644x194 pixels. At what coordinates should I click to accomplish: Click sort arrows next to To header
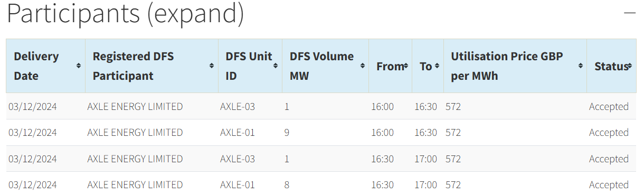click(x=438, y=66)
